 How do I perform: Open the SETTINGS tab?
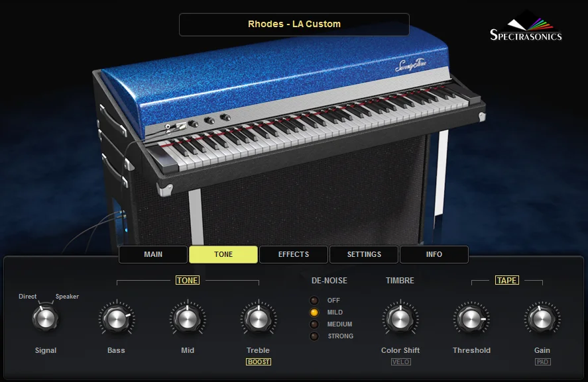[364, 254]
